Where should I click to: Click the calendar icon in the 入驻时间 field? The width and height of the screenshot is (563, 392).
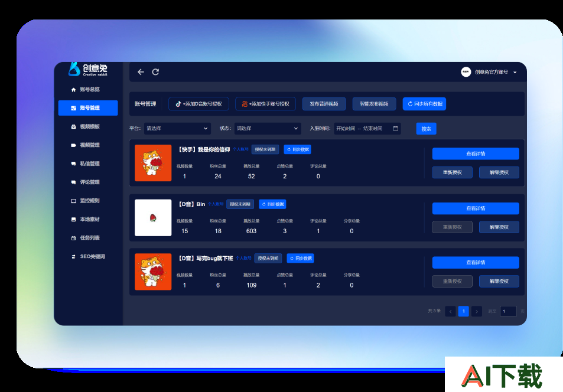[x=395, y=129]
